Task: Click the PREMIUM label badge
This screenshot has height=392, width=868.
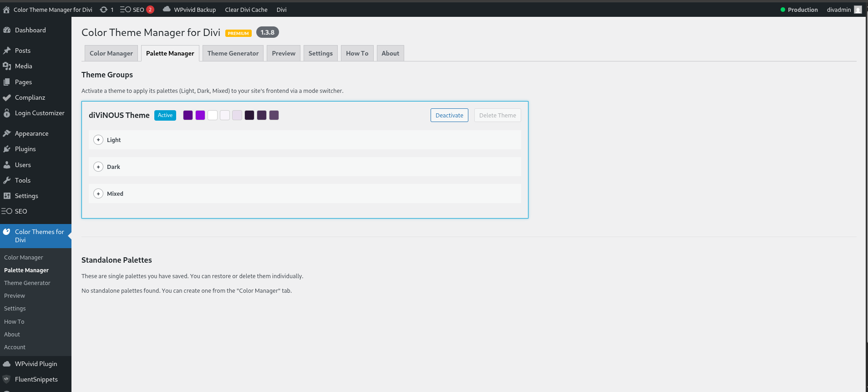Action: point(239,33)
